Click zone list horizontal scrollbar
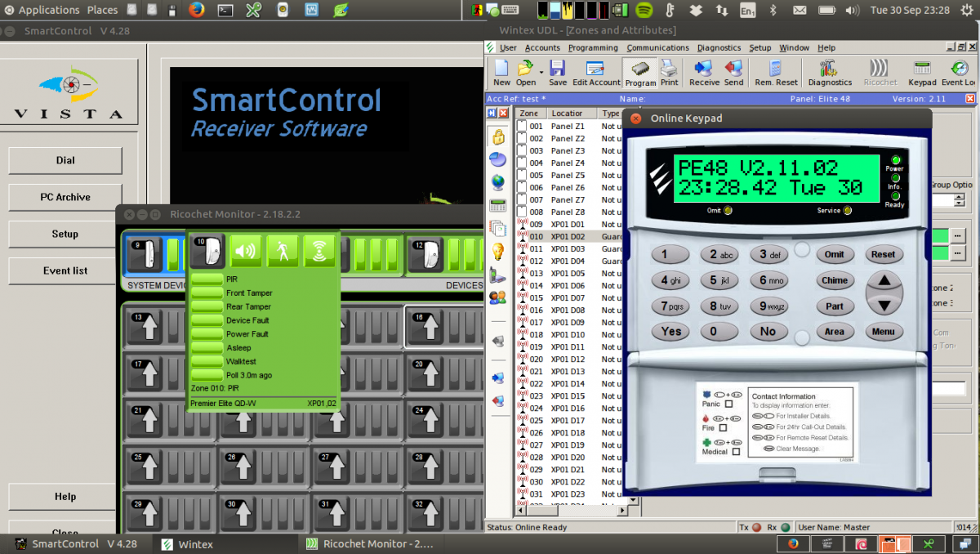 click(570, 511)
